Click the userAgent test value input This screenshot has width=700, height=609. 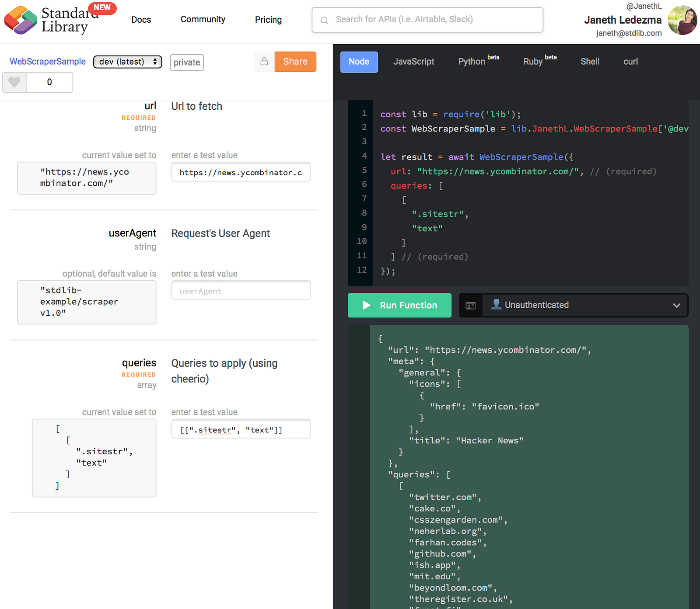(x=241, y=291)
